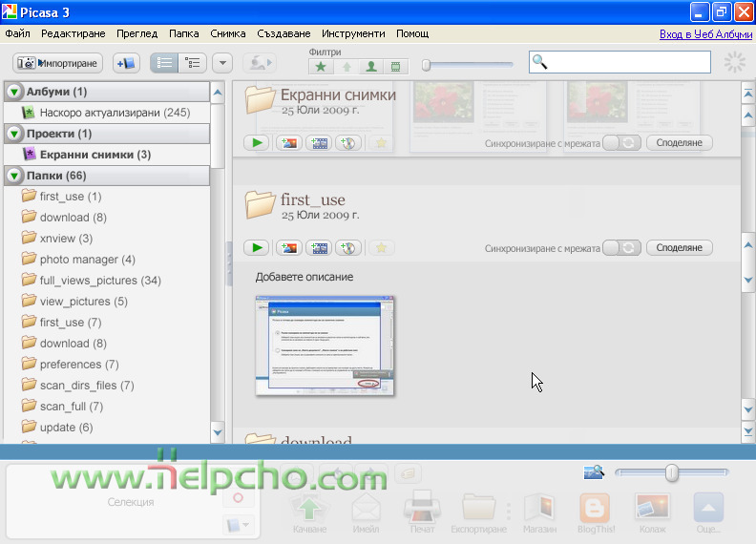Open the Преглед menu

pos(136,33)
